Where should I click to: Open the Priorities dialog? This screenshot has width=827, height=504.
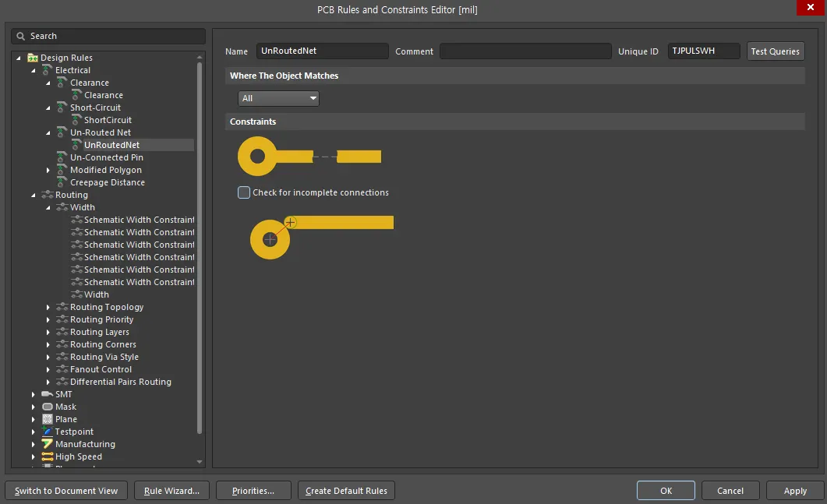253,491
